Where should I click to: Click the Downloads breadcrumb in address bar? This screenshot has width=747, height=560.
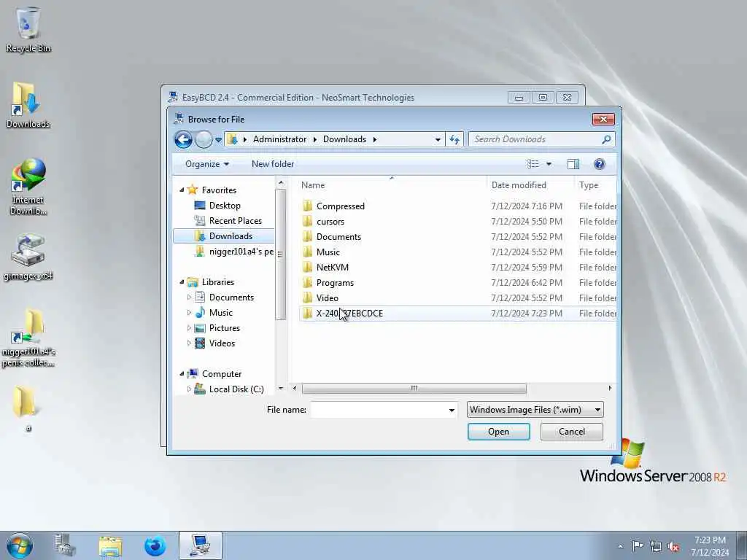click(344, 139)
